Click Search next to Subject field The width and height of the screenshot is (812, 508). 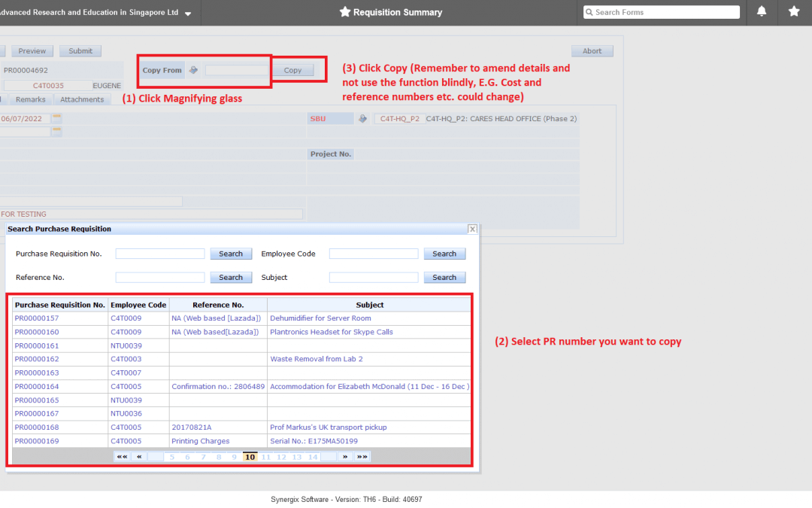tap(444, 277)
